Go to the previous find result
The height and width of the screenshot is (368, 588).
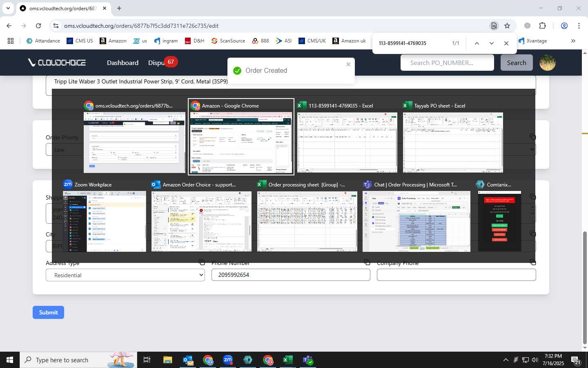pos(477,43)
